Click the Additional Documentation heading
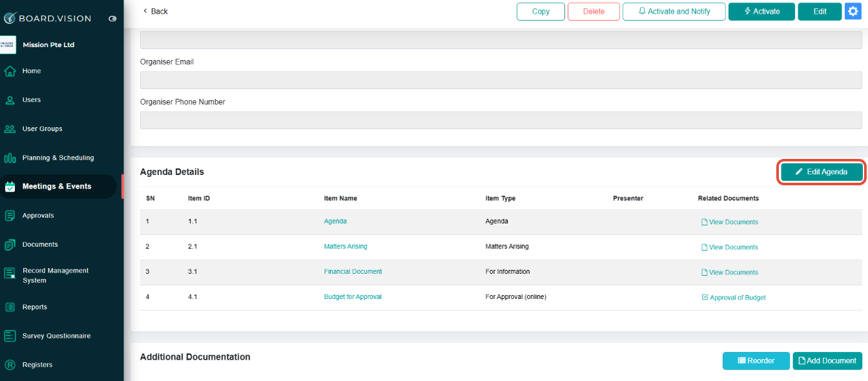 pos(195,356)
